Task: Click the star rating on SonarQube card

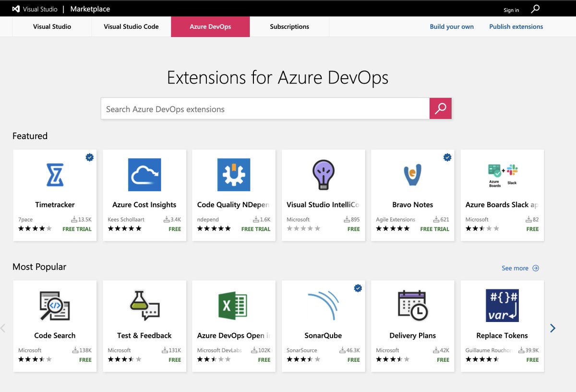Action: [303, 360]
